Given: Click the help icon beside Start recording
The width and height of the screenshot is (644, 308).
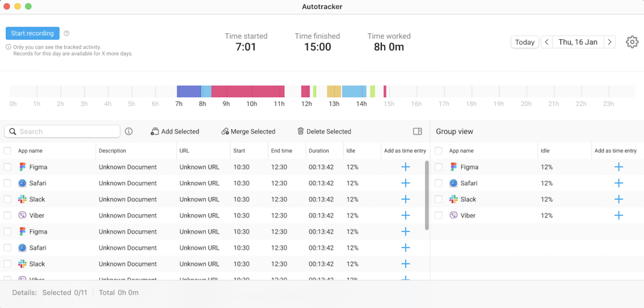Looking at the screenshot, I should [67, 33].
